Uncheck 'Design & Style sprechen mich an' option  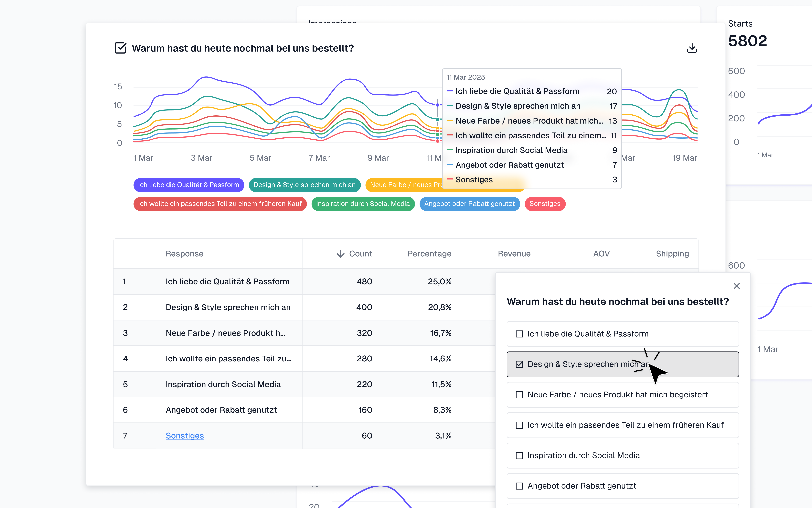(519, 364)
